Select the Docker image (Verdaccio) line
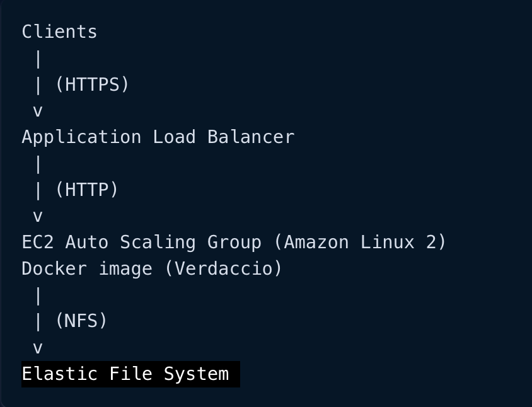The width and height of the screenshot is (532, 407). [152, 268]
